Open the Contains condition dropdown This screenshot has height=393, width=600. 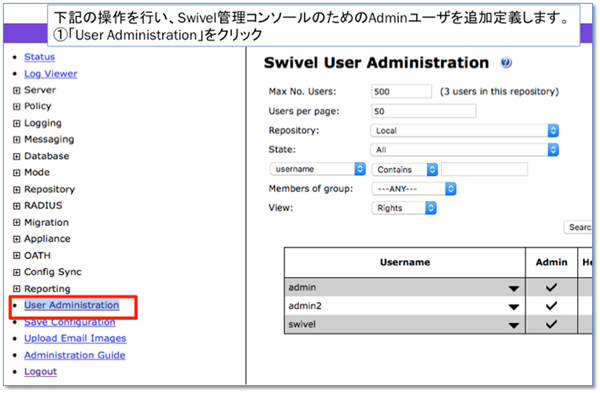404,170
